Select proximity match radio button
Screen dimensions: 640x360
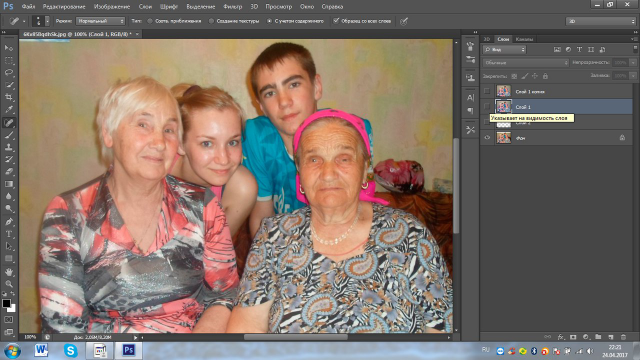click(150, 21)
